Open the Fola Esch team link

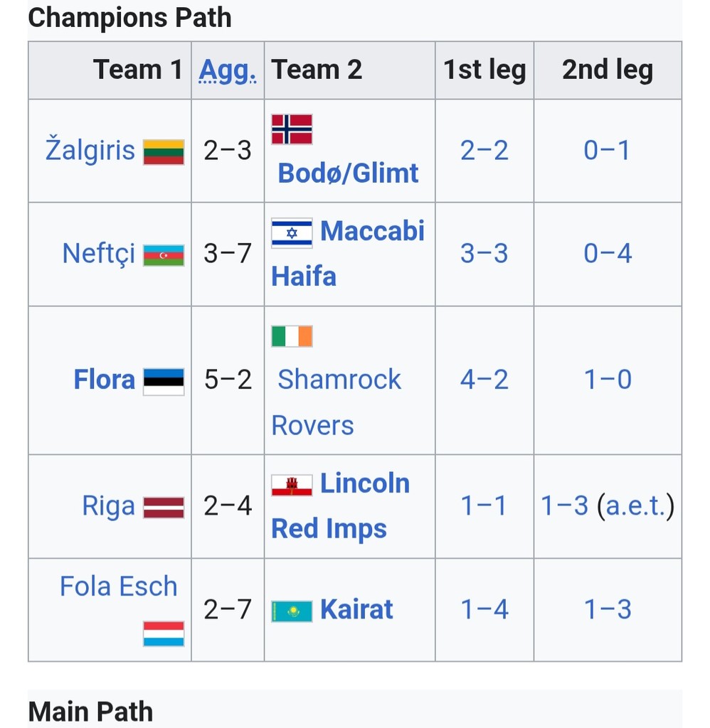coord(119,587)
